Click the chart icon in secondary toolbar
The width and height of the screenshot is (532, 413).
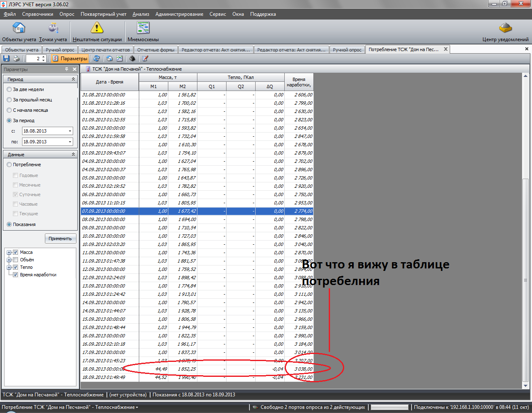point(119,59)
